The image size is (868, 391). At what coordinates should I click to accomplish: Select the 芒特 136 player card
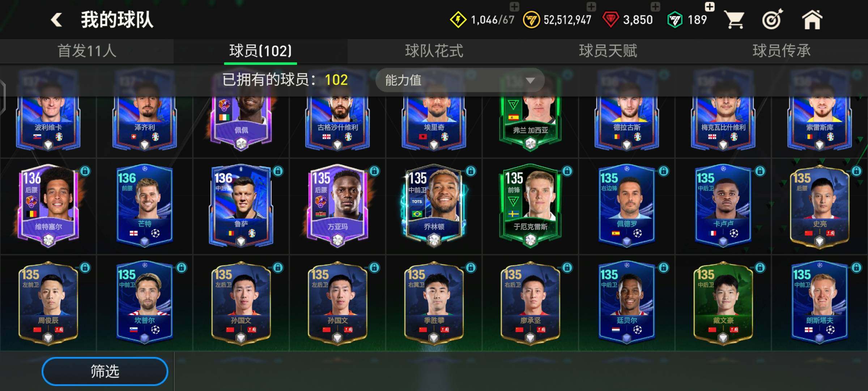click(144, 206)
